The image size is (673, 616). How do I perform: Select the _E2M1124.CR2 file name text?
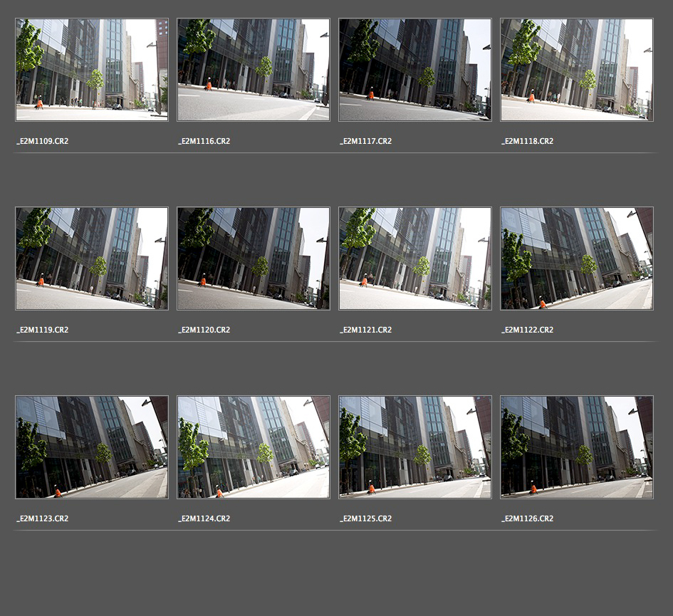[x=204, y=518]
